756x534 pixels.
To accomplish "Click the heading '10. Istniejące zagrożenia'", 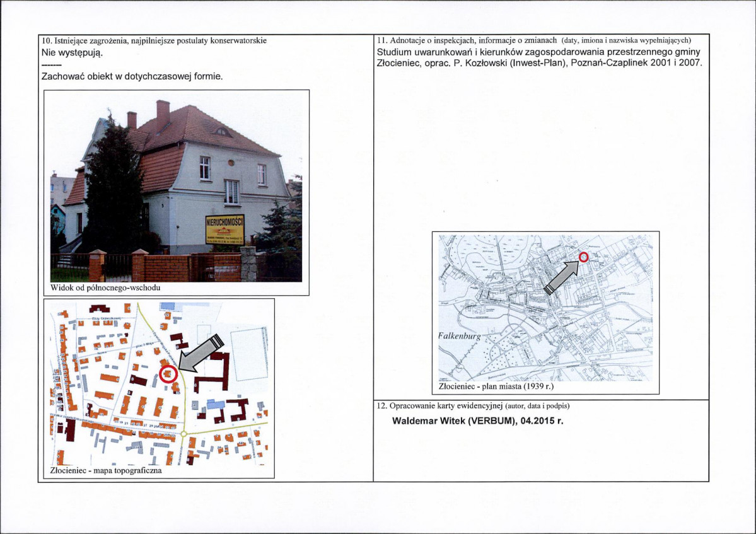I will tap(154, 40).
